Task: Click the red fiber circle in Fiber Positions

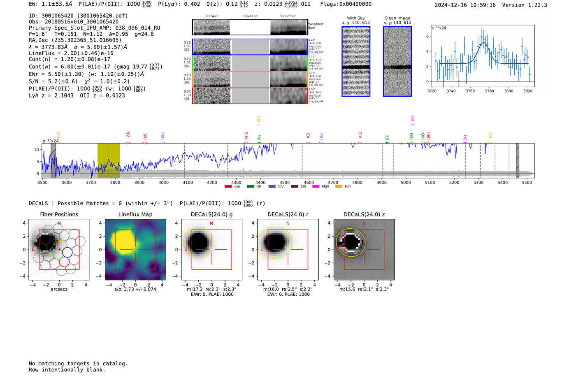Action: (64, 262)
